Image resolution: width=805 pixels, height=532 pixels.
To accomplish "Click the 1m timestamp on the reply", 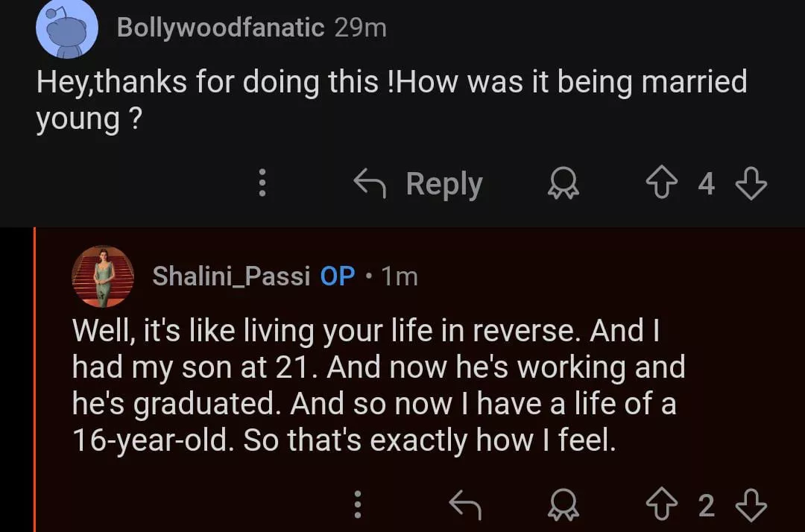I will pos(400,276).
